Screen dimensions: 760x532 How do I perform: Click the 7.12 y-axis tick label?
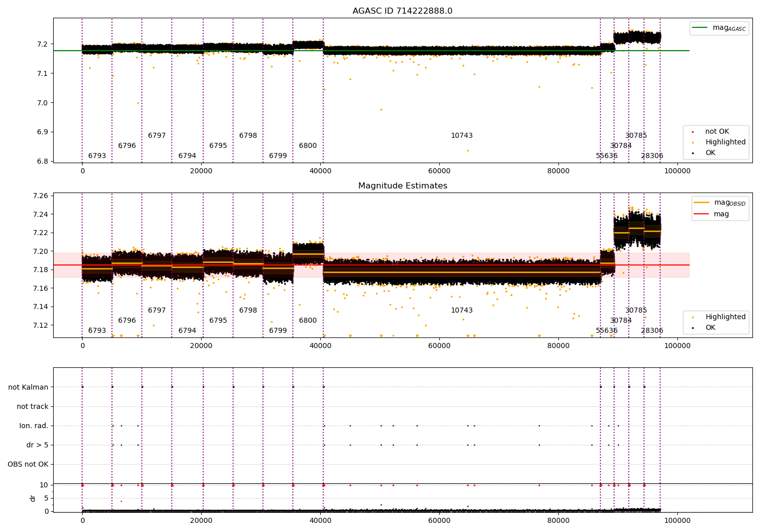click(x=41, y=326)
